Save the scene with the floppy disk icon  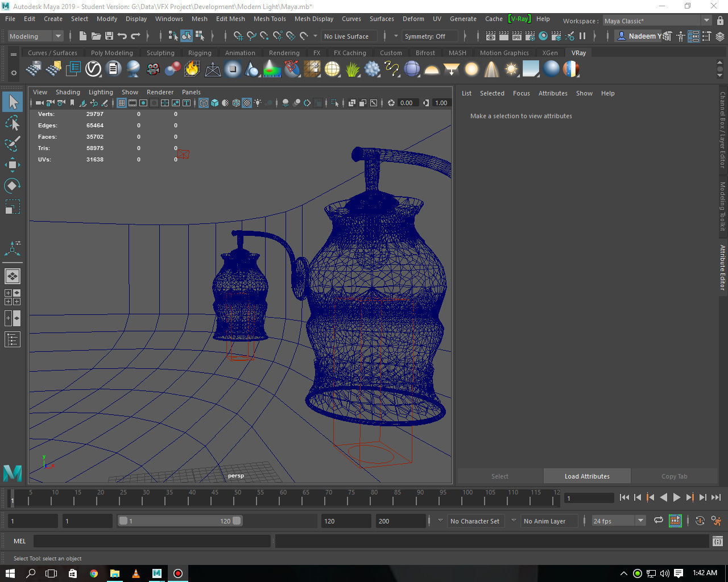click(108, 36)
